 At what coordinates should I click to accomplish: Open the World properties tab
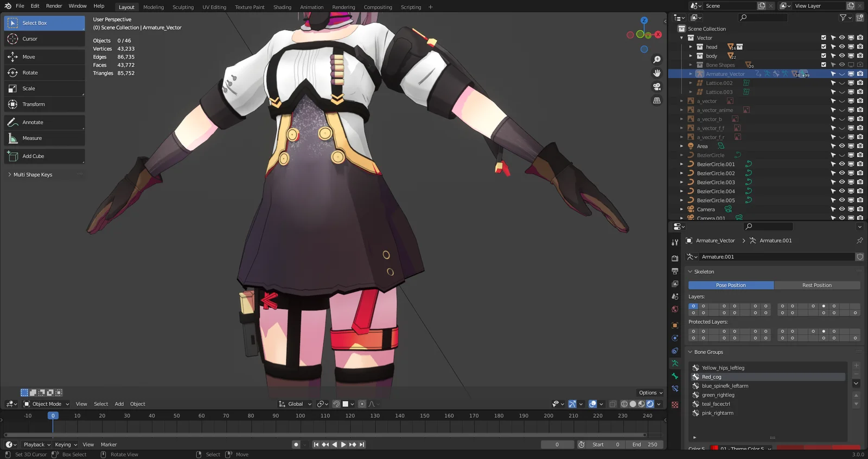pyautogui.click(x=675, y=309)
